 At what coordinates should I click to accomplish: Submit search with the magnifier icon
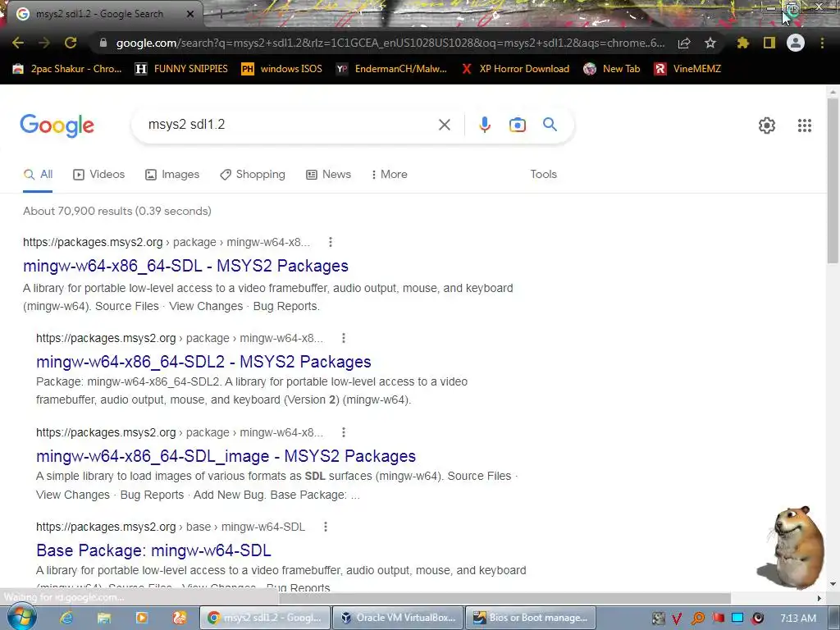click(550, 125)
